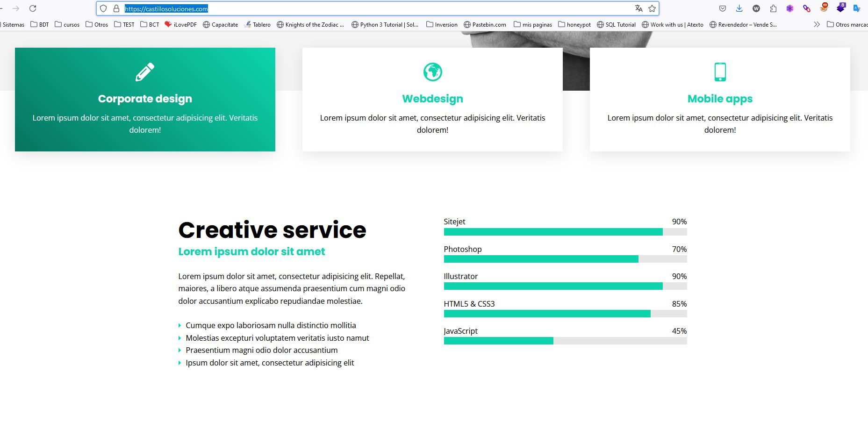This screenshot has width=868, height=430.
Task: Bookmark this page with the star icon
Action: 652,8
